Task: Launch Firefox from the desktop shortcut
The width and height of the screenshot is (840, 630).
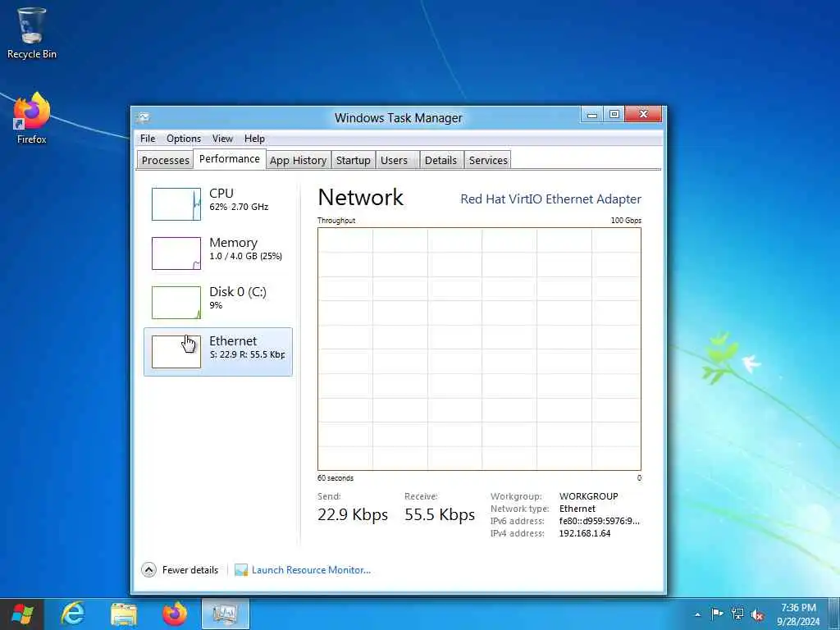Action: [x=32, y=118]
